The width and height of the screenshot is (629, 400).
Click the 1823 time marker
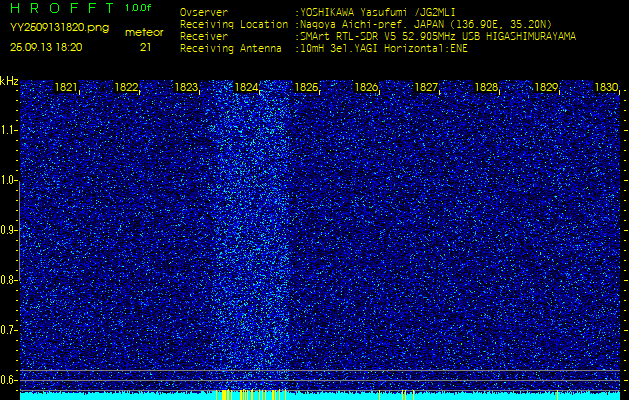click(x=186, y=87)
